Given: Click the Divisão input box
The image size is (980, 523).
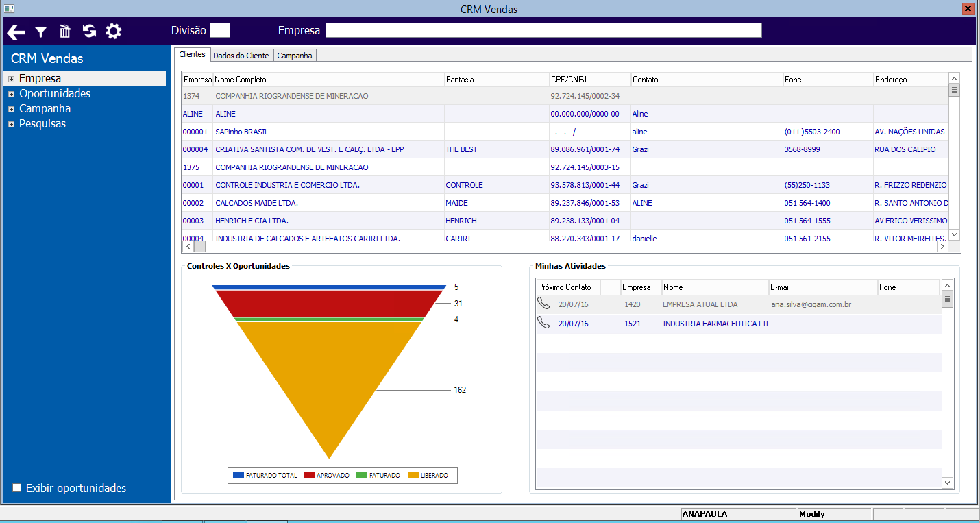Looking at the screenshot, I should coord(220,30).
